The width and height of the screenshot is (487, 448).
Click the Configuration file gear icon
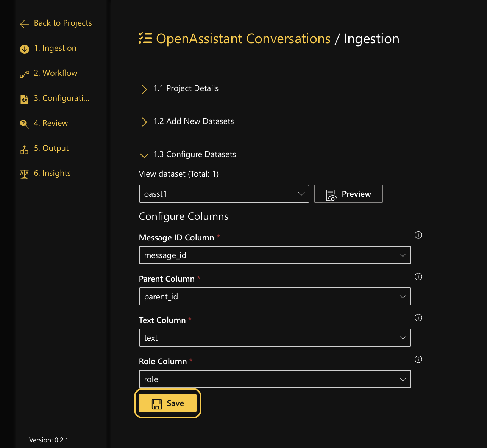[x=24, y=99]
